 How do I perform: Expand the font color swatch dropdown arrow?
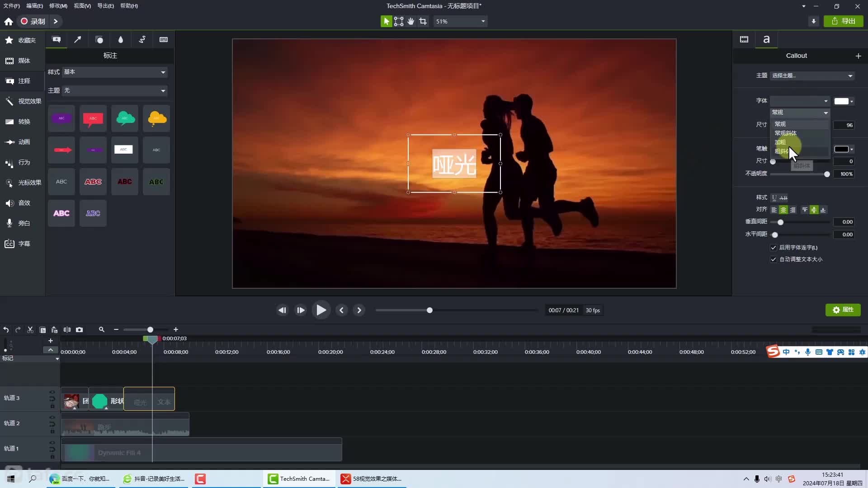(852, 101)
